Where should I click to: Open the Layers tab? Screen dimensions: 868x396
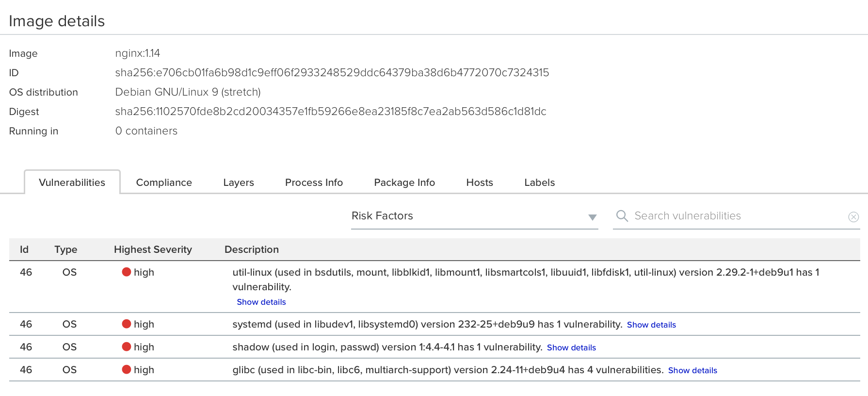point(239,182)
